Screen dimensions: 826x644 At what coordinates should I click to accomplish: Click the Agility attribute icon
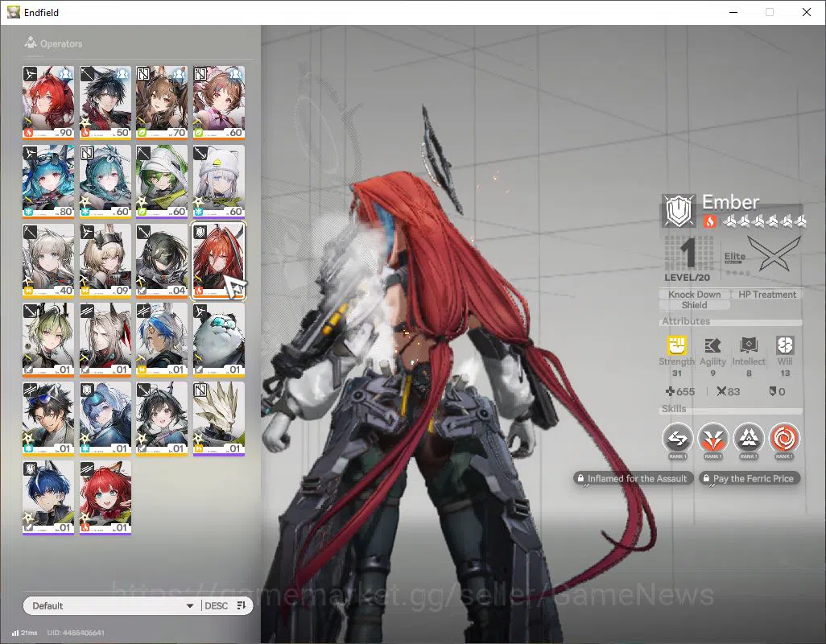712,345
